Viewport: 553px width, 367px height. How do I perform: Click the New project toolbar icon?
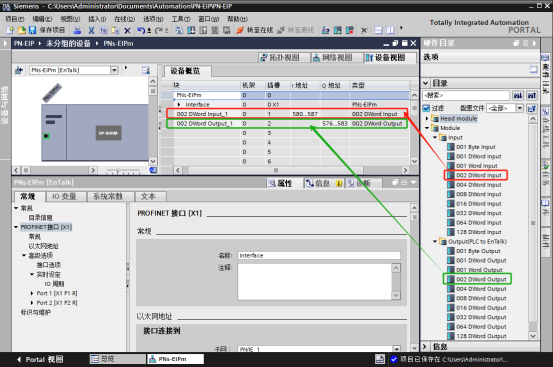(x=10, y=30)
